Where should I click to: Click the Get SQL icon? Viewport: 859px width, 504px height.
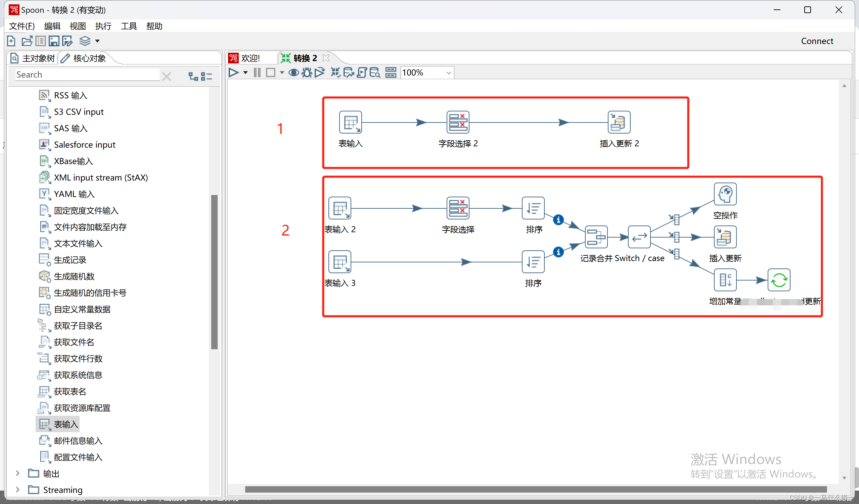362,73
